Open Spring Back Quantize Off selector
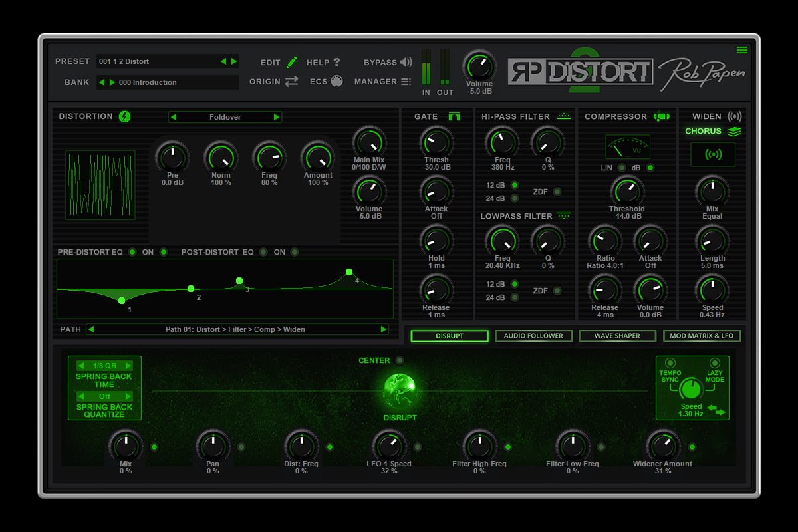The width and height of the screenshot is (798, 532). (x=104, y=396)
